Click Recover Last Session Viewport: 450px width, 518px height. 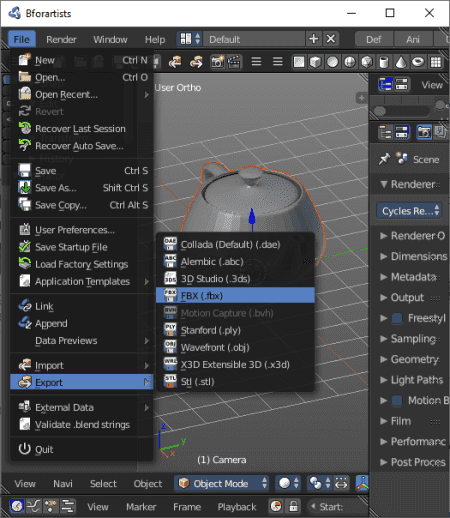coord(82,129)
